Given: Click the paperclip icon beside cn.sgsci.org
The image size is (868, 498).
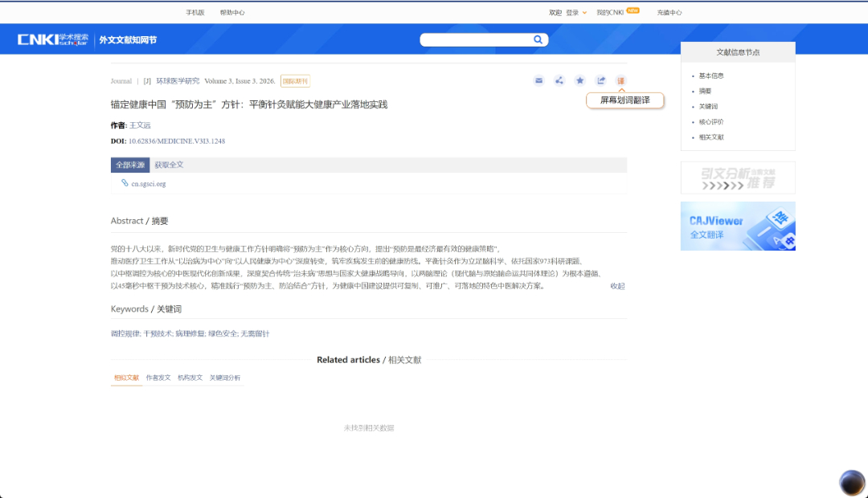Looking at the screenshot, I should click(125, 183).
